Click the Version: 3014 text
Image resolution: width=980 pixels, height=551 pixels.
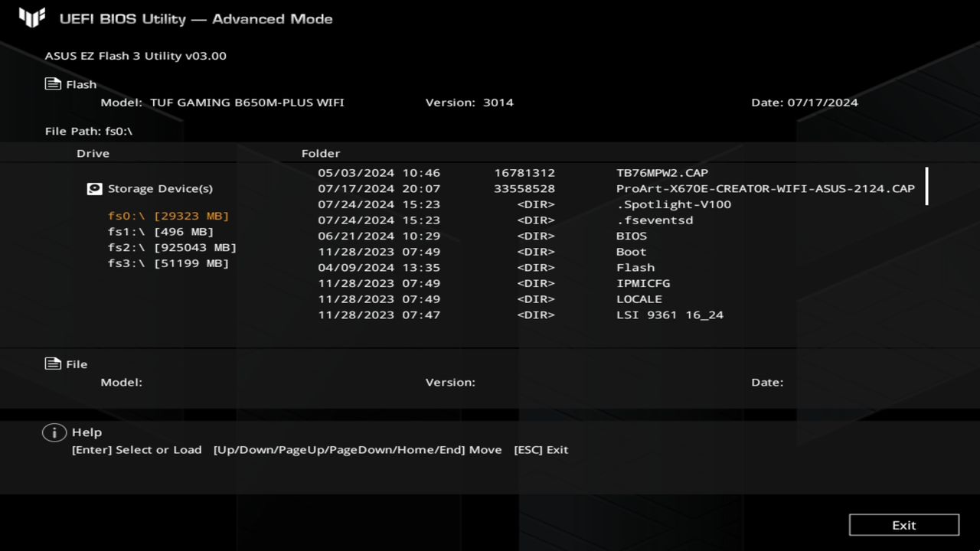pyautogui.click(x=469, y=103)
